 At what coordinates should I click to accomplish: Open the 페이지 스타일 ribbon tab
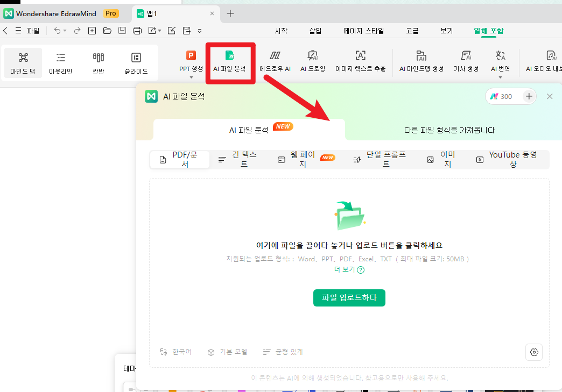click(364, 31)
